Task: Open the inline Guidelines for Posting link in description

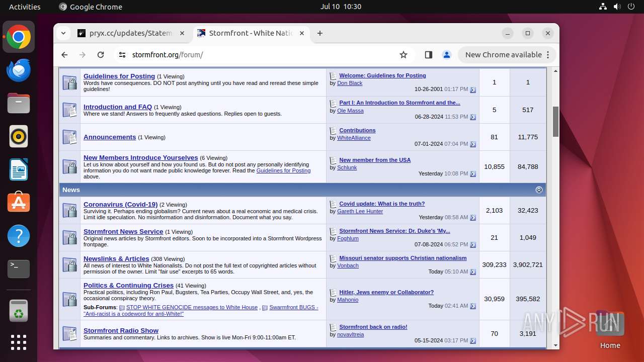Action: coord(283,171)
